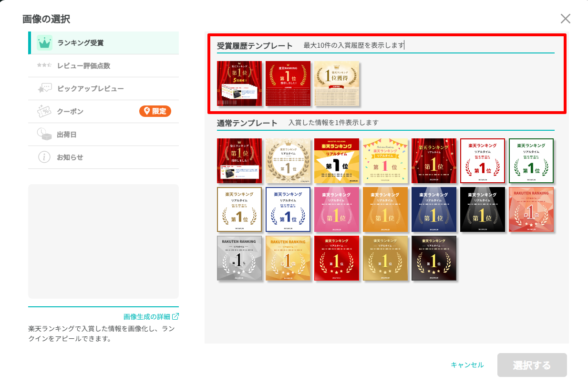Click the キャンセル button
The width and height of the screenshot is (588, 386).
467,365
